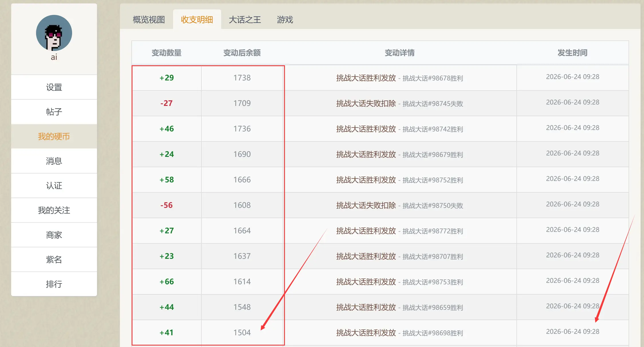Open detail 挑战大话#98772胜利
The height and width of the screenshot is (347, 644).
[433, 231]
